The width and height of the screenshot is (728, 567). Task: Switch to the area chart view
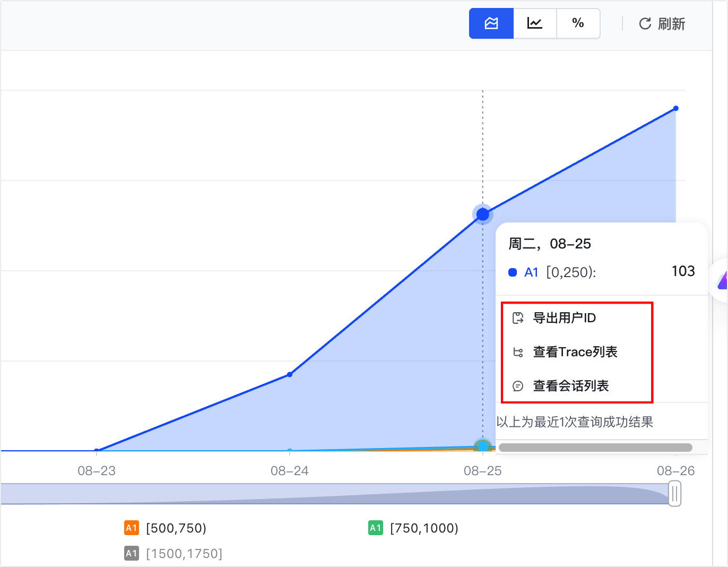click(x=491, y=23)
